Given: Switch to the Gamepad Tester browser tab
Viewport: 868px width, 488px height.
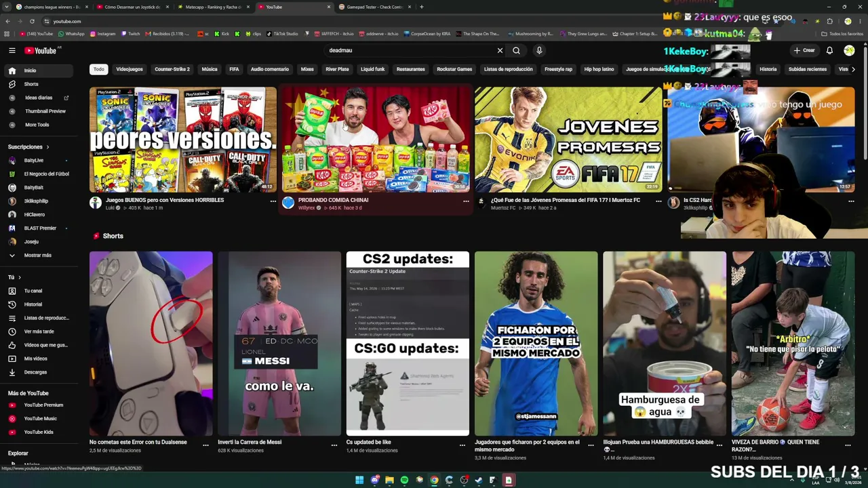Looking at the screenshot, I should 376,7.
